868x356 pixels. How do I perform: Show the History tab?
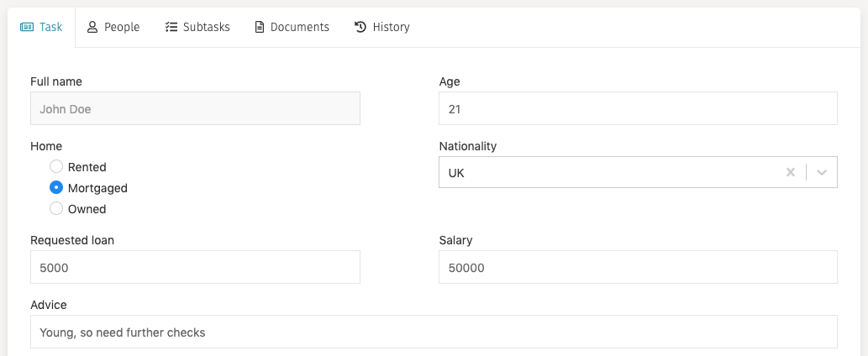tap(382, 27)
